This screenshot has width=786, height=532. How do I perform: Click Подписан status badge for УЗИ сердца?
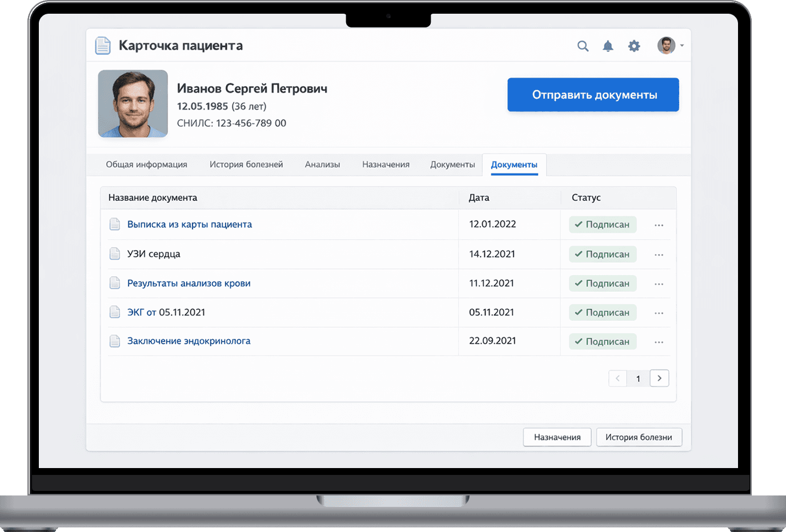click(602, 254)
